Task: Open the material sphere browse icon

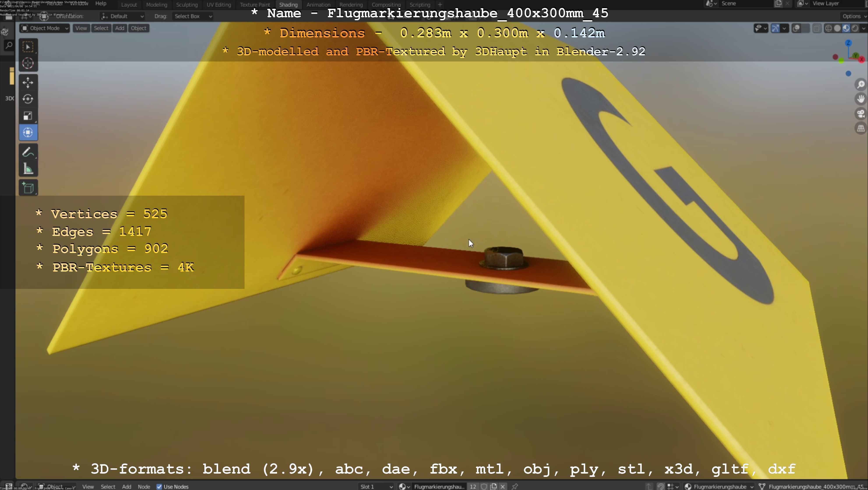Action: click(404, 486)
